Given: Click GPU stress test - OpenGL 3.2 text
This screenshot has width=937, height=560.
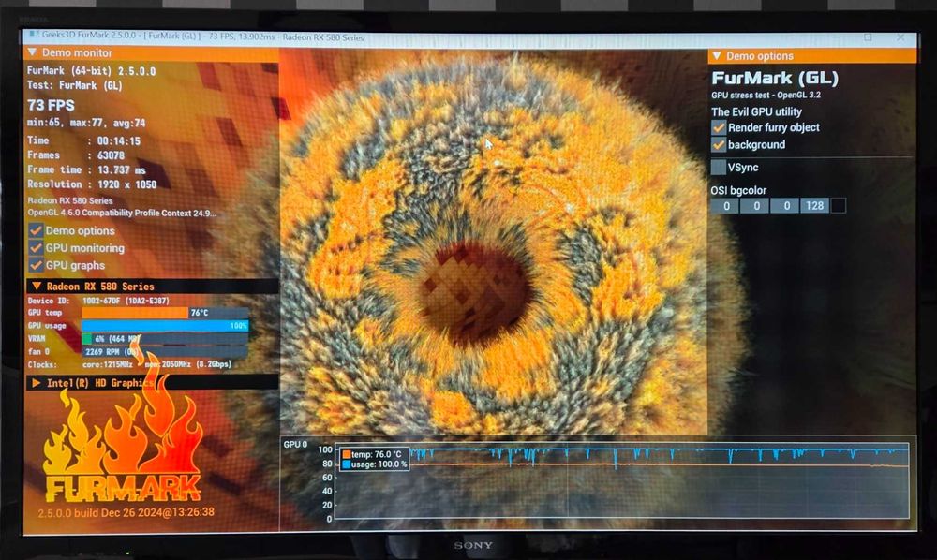Looking at the screenshot, I should coord(766,95).
